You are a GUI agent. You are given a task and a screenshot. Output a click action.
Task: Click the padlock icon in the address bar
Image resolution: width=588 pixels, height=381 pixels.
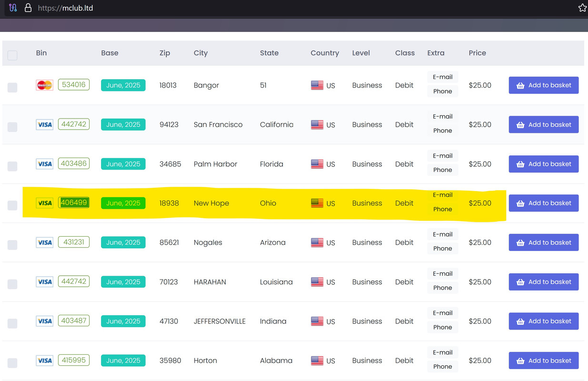[x=28, y=8]
